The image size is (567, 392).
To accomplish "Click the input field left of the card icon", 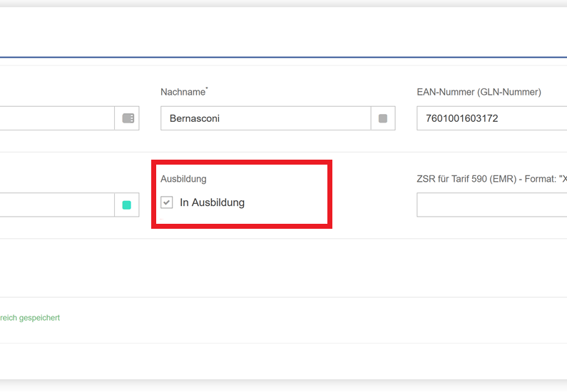I will pyautogui.click(x=57, y=118).
